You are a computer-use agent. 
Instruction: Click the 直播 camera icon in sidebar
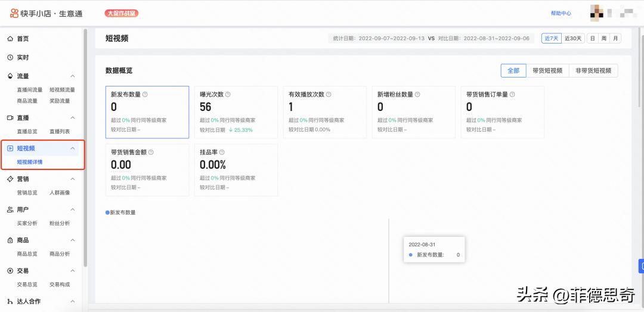tap(10, 118)
